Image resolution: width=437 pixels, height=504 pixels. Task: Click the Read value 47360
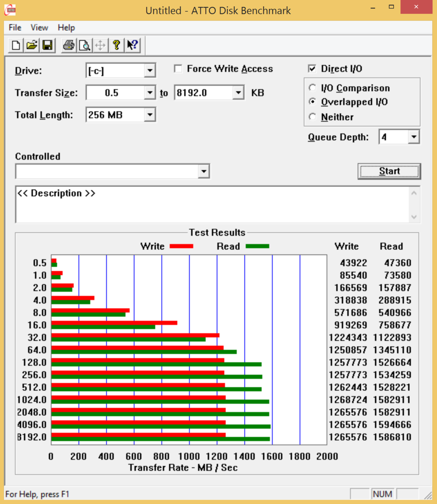(x=398, y=263)
